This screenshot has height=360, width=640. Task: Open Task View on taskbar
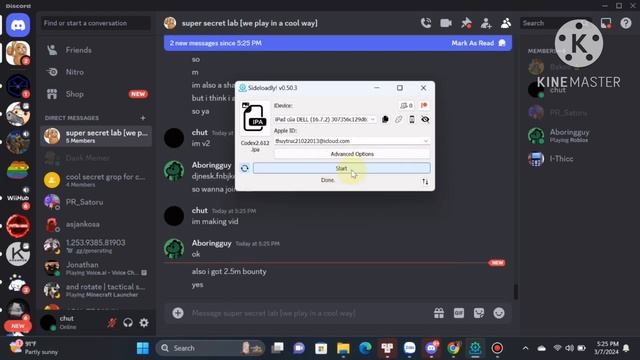click(x=277, y=348)
